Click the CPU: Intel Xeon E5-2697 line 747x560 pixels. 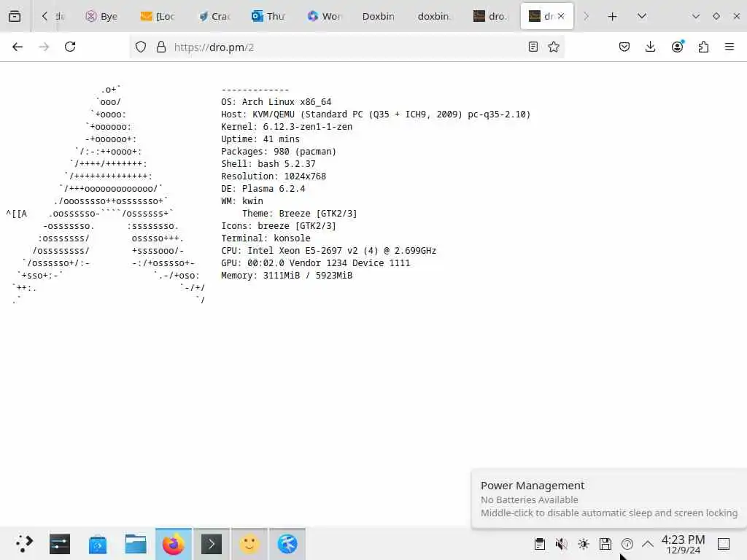(x=329, y=251)
